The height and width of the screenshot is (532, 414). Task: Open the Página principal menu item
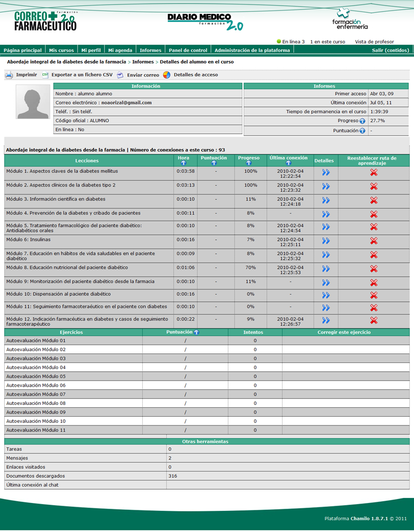pyautogui.click(x=22, y=50)
